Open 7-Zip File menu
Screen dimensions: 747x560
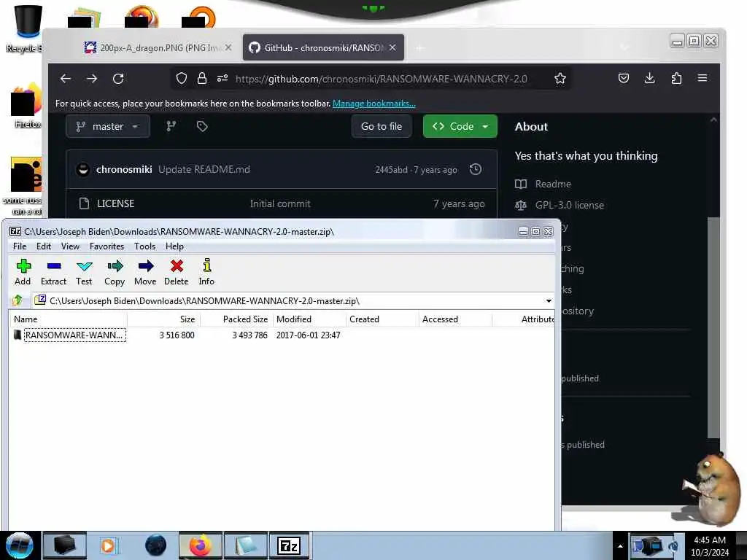[20, 246]
